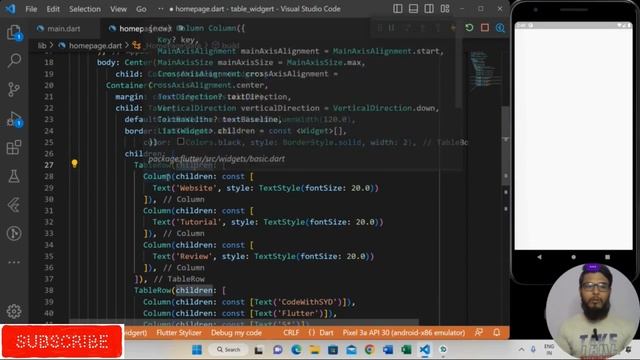Viewport: 640px width, 360px height.
Task: Open the Extensions view
Action: point(14,147)
